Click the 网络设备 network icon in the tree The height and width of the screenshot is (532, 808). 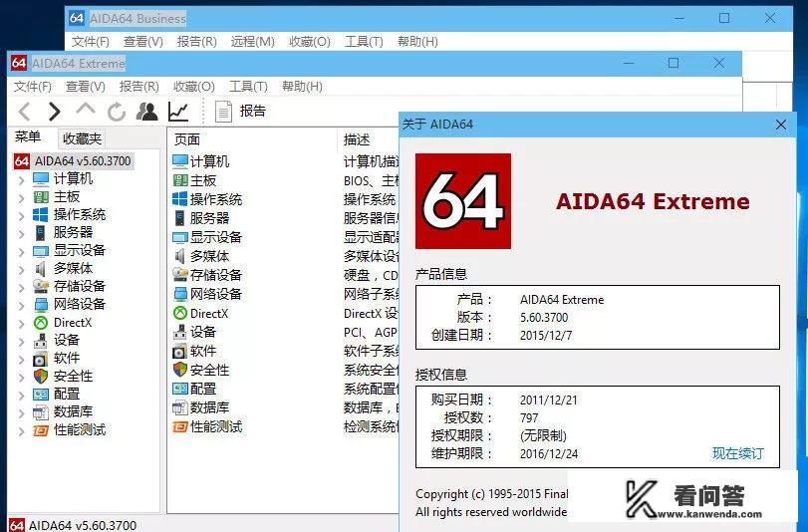[x=41, y=304]
